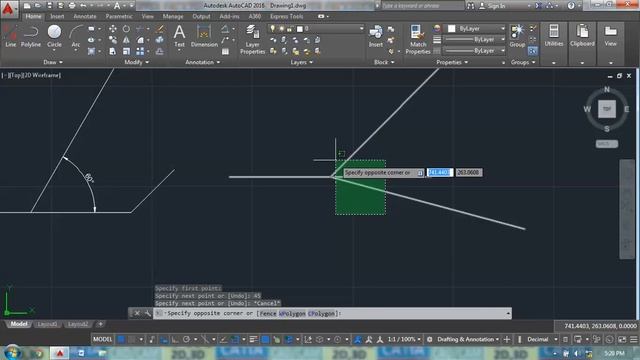Image resolution: width=640 pixels, height=360 pixels.
Task: Click the Undo arrow in quick access
Action: [x=83, y=6]
